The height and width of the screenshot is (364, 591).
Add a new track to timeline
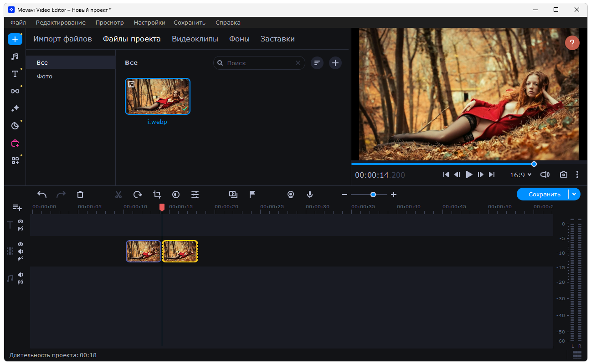17,208
